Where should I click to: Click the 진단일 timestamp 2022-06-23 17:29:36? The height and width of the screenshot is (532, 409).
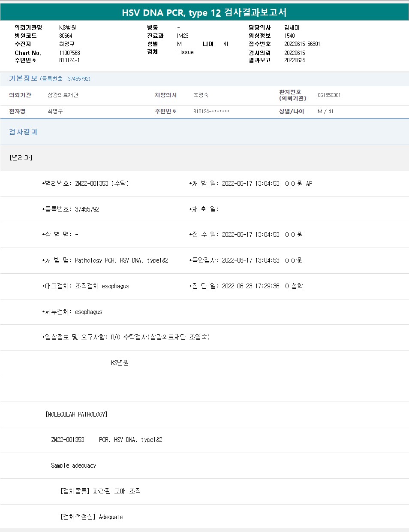(250, 286)
